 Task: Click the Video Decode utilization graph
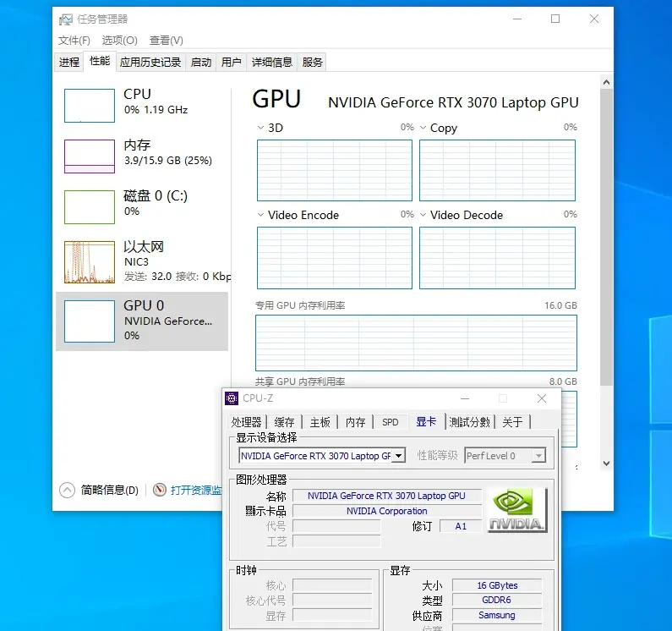[x=498, y=258]
